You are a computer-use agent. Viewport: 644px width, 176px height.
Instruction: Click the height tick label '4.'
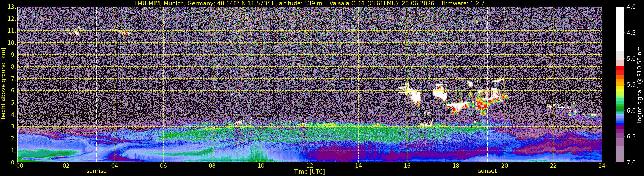click(13, 115)
